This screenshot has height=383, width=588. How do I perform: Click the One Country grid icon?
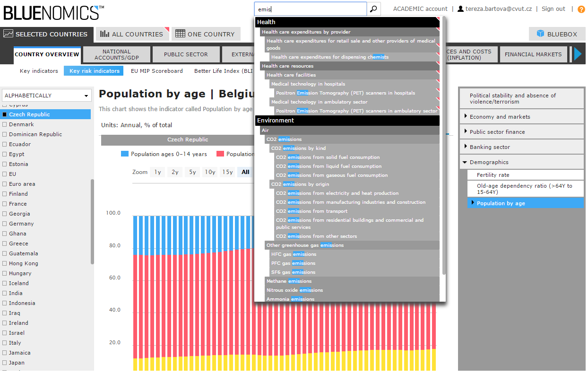(180, 34)
